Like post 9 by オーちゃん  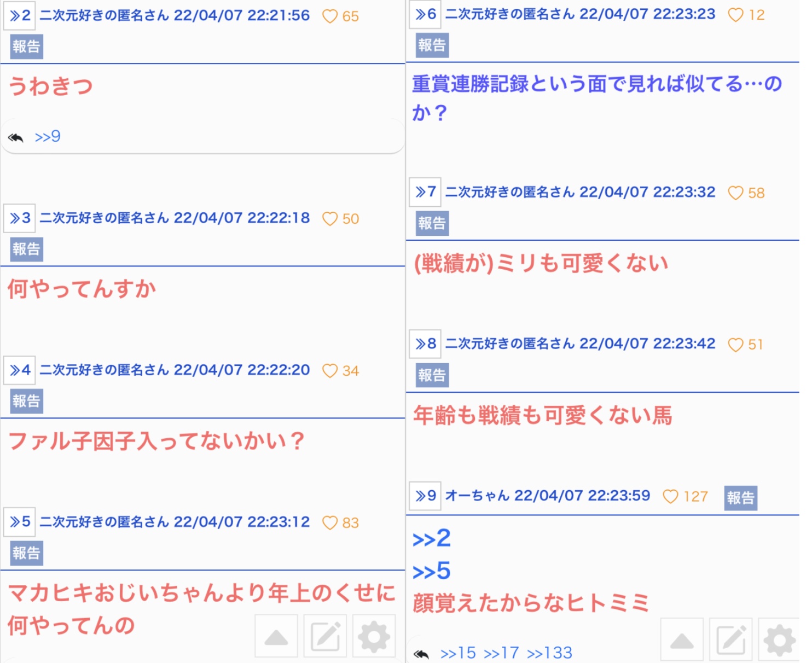coord(670,497)
